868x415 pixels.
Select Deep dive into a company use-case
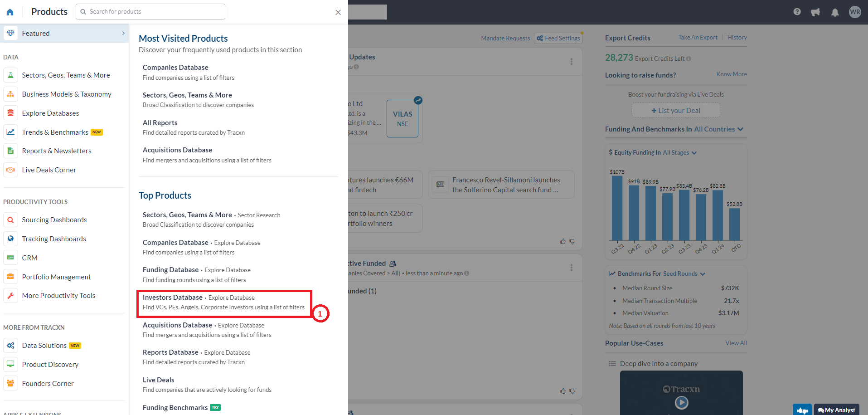pyautogui.click(x=659, y=363)
